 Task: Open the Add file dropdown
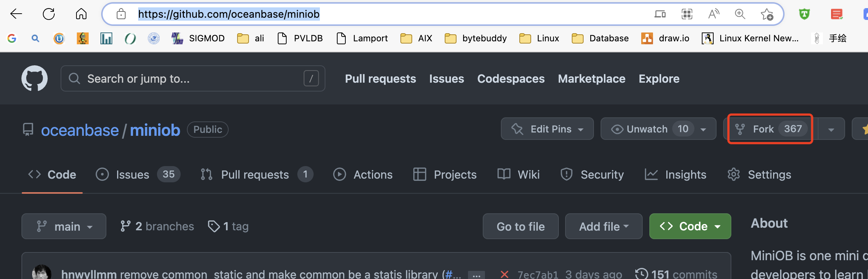coord(604,226)
